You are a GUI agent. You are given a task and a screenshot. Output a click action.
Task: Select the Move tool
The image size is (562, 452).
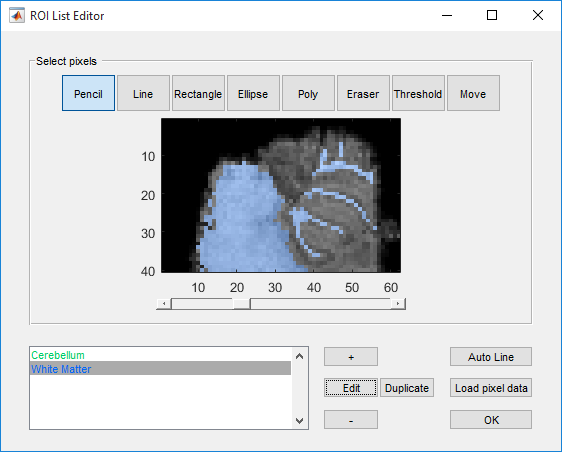[x=473, y=93]
